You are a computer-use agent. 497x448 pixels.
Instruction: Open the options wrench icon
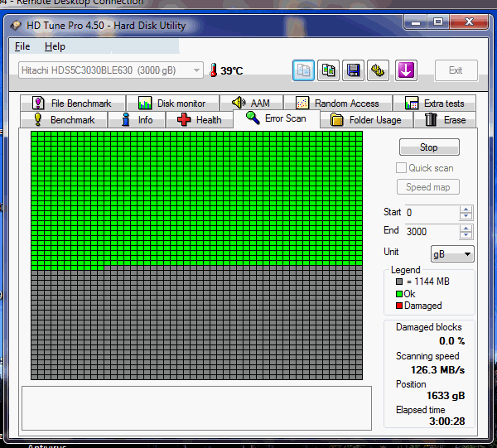[379, 70]
